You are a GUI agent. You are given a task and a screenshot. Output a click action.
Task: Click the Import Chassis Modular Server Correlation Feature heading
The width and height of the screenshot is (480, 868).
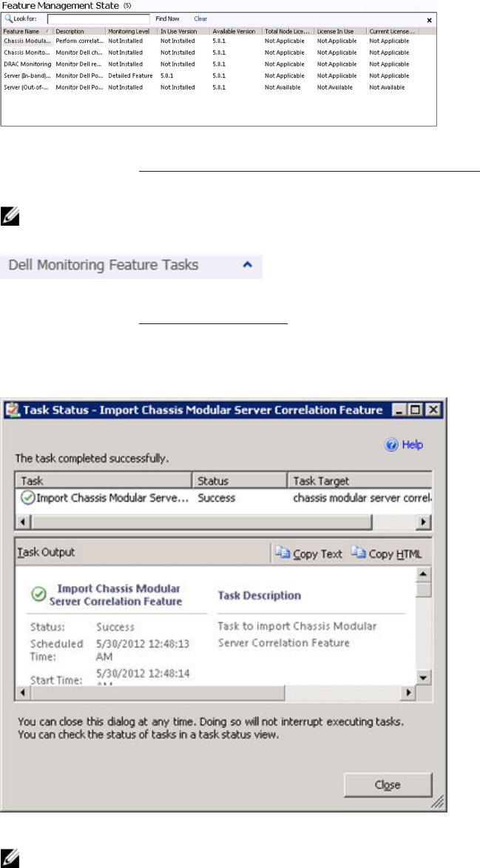115,594
